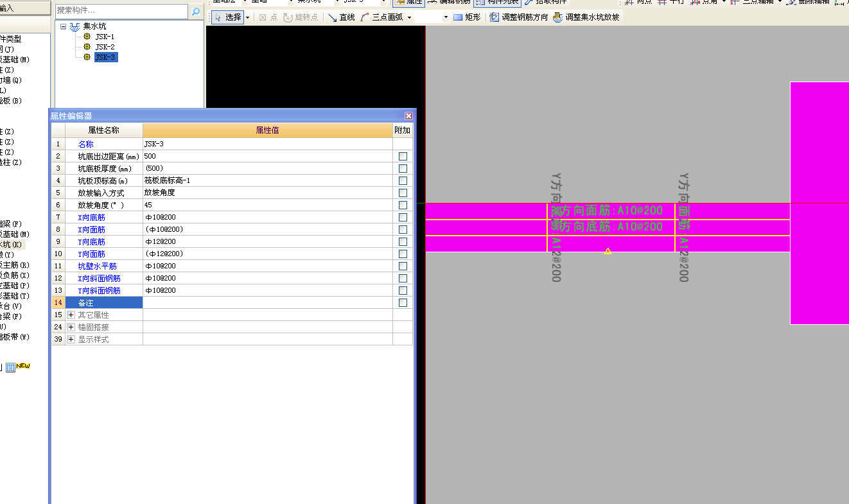Click the empty 备注 value cell
This screenshot has width=849, height=504.
click(x=268, y=302)
